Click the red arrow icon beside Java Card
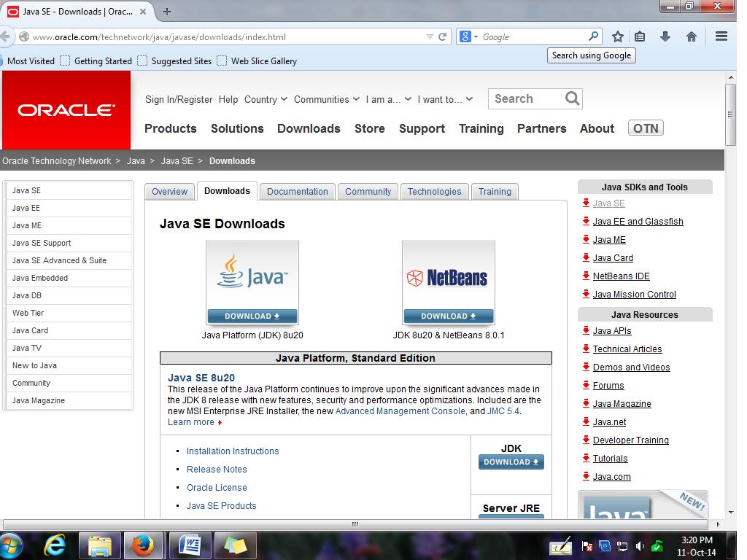The image size is (747, 560). click(x=586, y=257)
